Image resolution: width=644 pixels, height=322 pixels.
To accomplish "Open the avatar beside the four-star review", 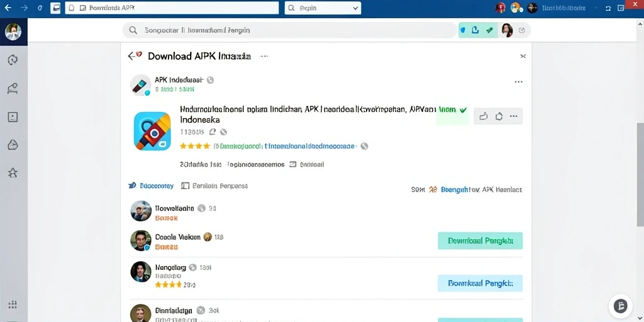I will 141,272.
